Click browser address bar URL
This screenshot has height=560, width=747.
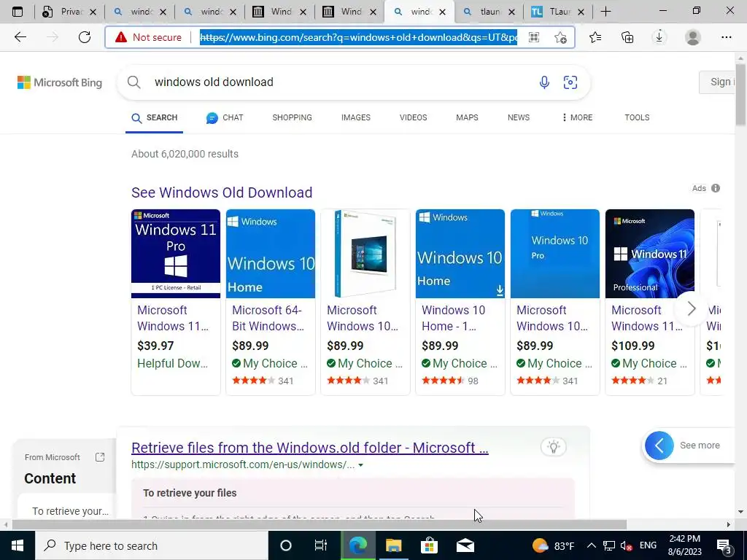click(x=358, y=37)
